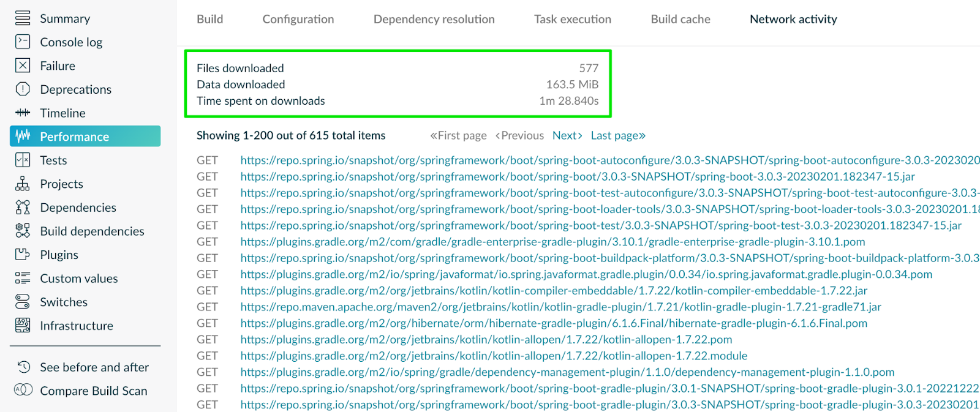Viewport: 980px width, 412px height.
Task: Click the Timeline waveform icon
Action: tap(23, 113)
